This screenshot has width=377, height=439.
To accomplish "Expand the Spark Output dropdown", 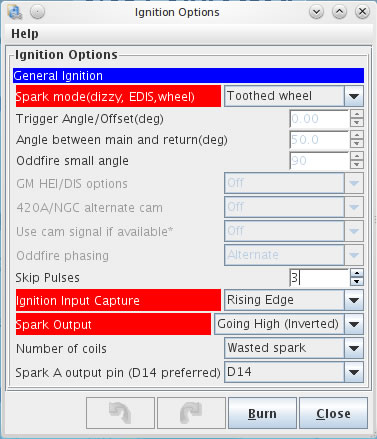I will point(289,324).
